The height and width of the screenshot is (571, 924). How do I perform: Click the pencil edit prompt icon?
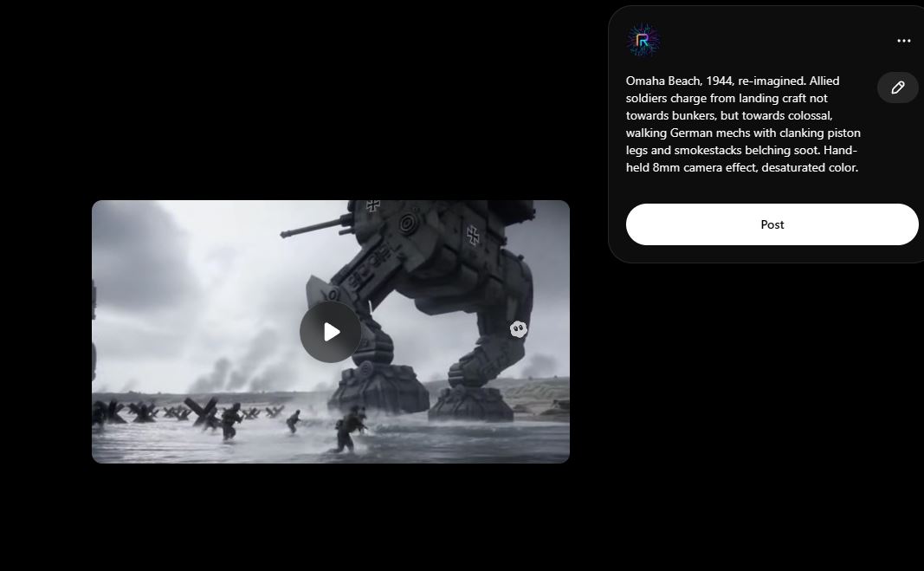point(897,88)
